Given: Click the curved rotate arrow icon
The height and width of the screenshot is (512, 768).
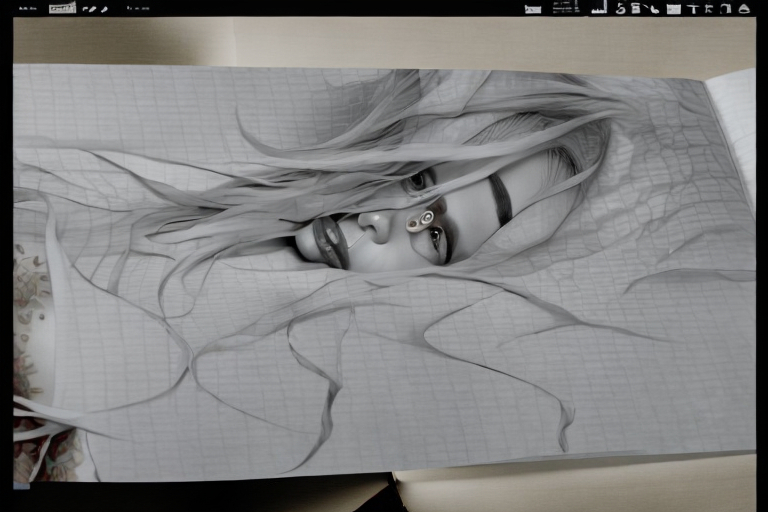Looking at the screenshot, I should (x=620, y=8).
